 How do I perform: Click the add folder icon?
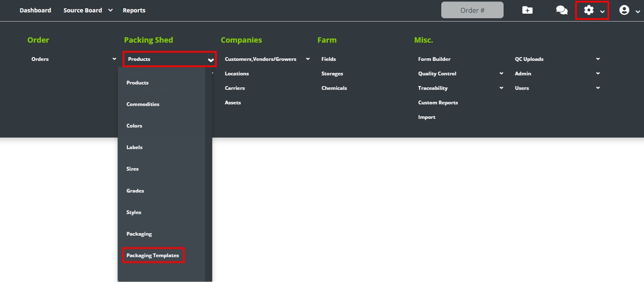click(x=527, y=10)
